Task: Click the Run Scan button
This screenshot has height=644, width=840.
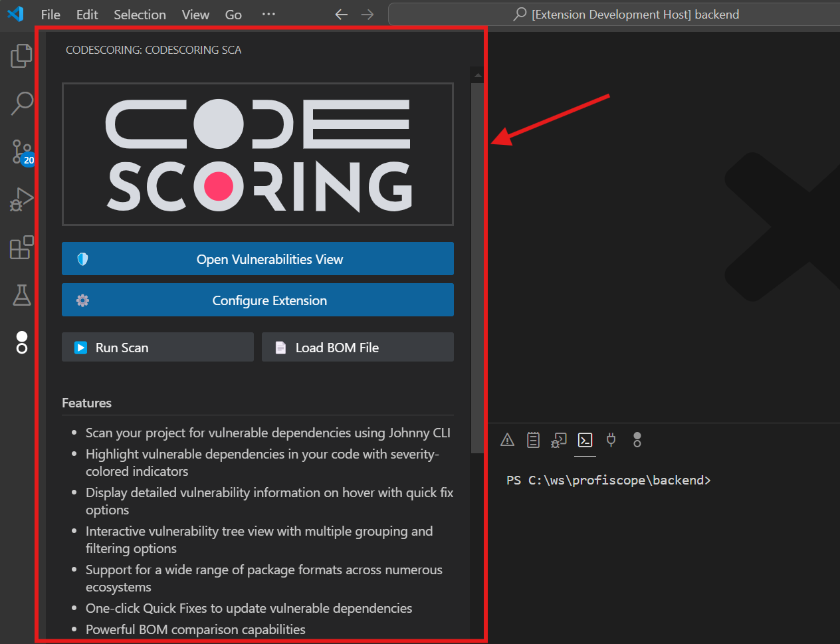Action: (x=157, y=347)
